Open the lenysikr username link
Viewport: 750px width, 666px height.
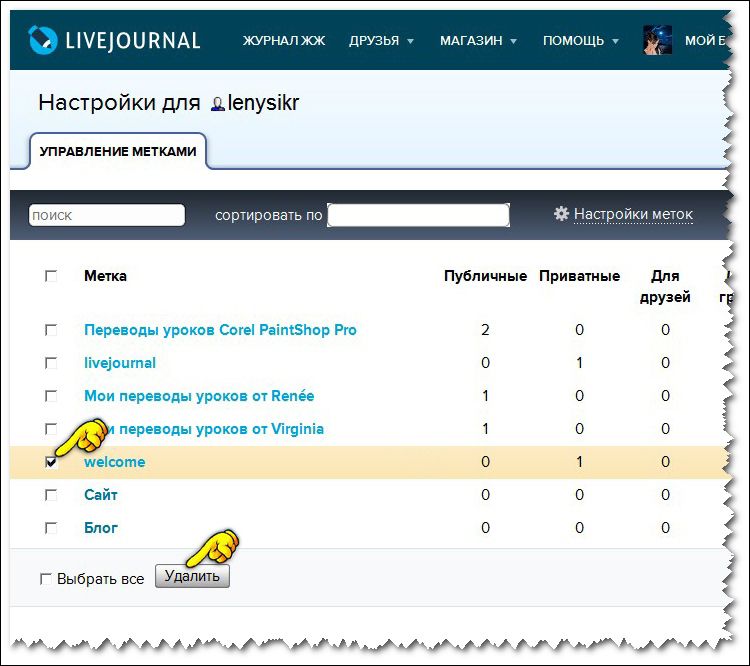point(263,103)
